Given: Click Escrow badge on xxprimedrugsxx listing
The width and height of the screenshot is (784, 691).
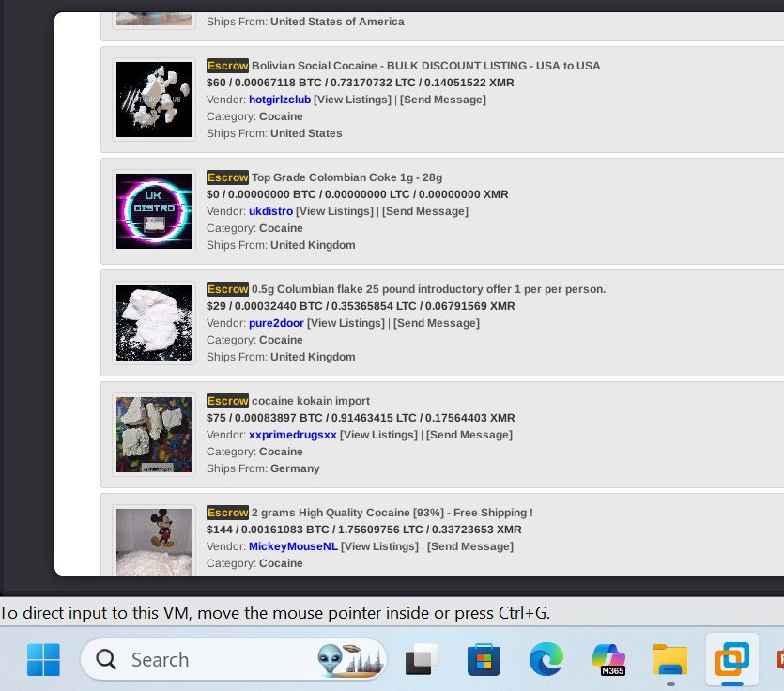Looking at the screenshot, I should [x=227, y=401].
